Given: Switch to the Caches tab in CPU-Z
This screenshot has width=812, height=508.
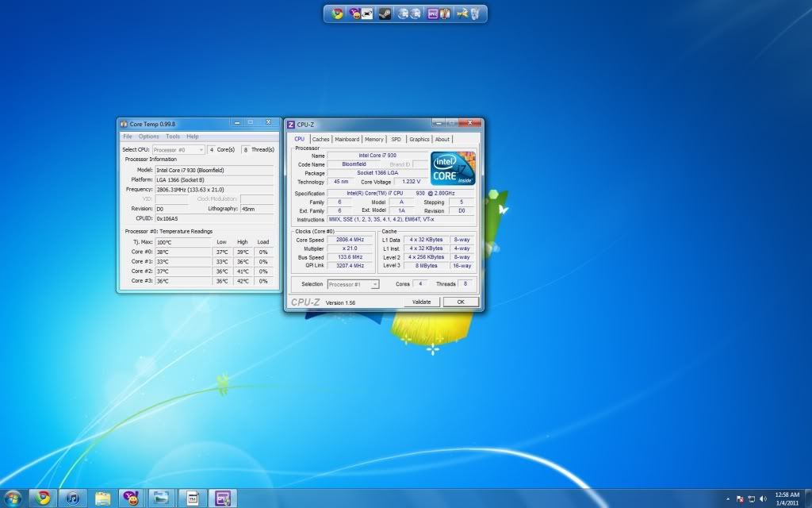Looking at the screenshot, I should (x=320, y=140).
